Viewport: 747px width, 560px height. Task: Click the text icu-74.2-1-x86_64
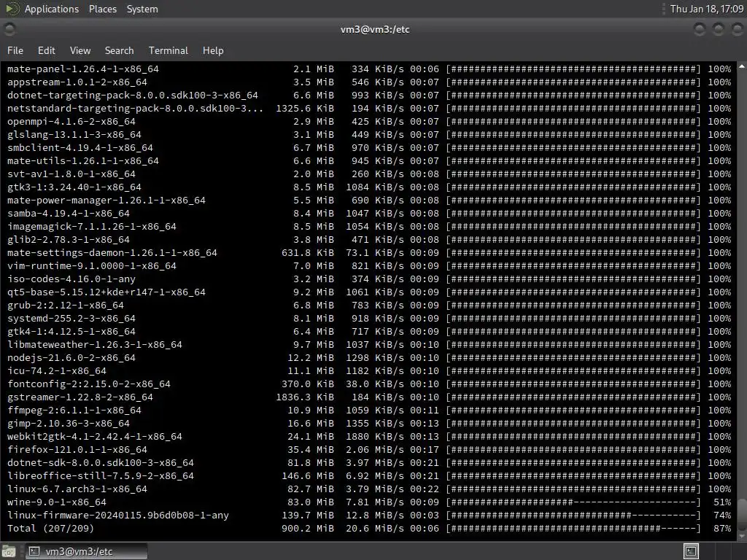(57, 371)
